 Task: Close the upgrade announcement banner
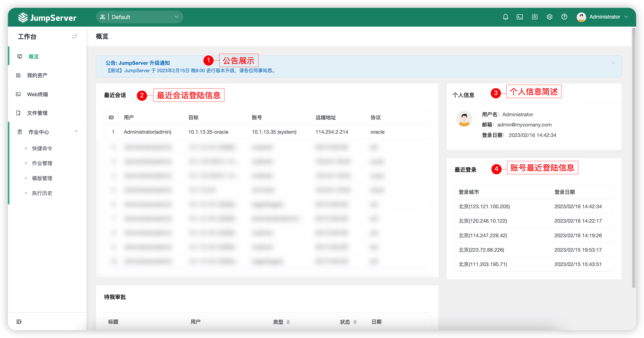tap(613, 63)
